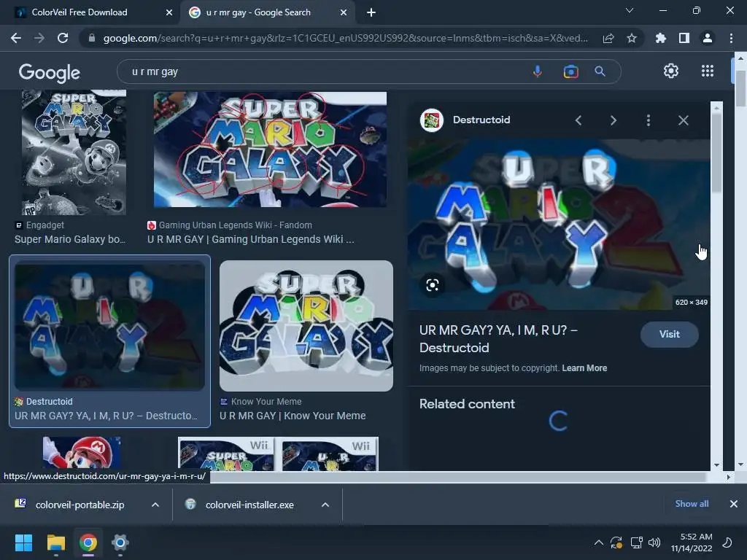Share this page from the address bar
The height and width of the screenshot is (560, 747).
(x=608, y=38)
